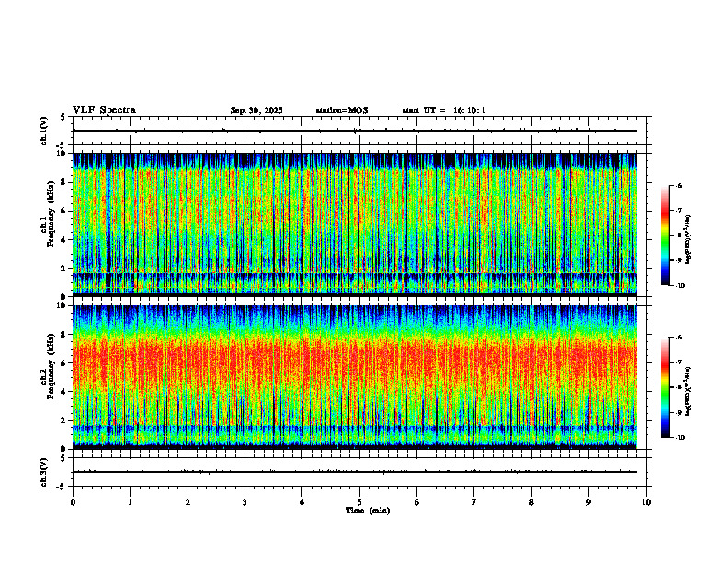Click the "-10" label on ch.2 color scale
This screenshot has width=728, height=563.
(x=679, y=438)
